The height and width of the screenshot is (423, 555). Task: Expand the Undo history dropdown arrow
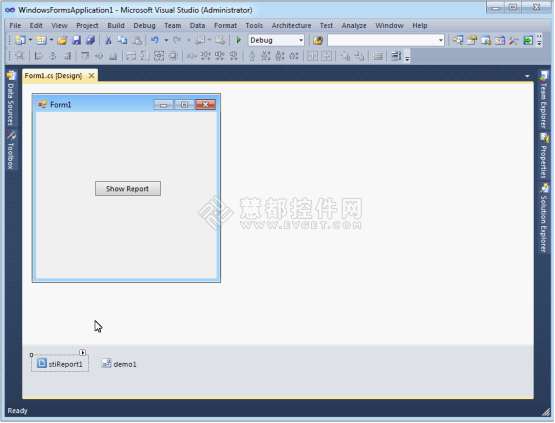[x=166, y=40]
